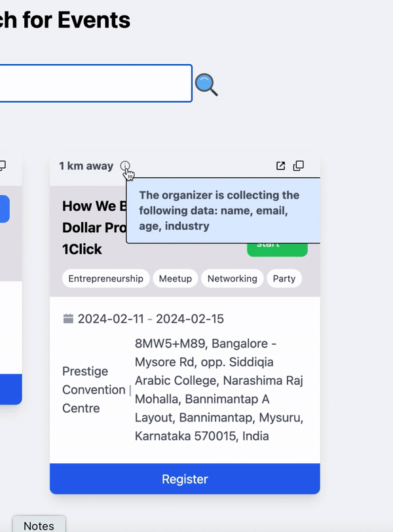This screenshot has height=532, width=393.
Task: Select the Entrepreneurship tag
Action: pos(105,279)
